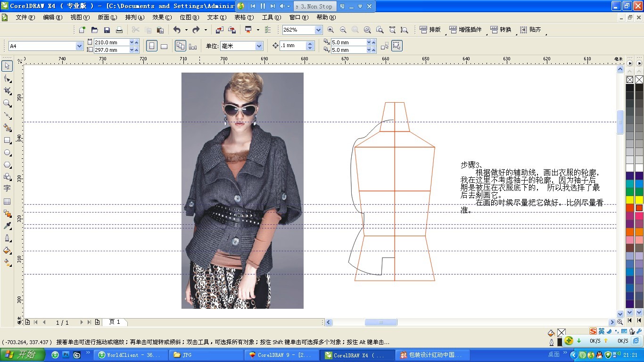
Task: Save the document with the floppy icon
Action: tap(107, 30)
